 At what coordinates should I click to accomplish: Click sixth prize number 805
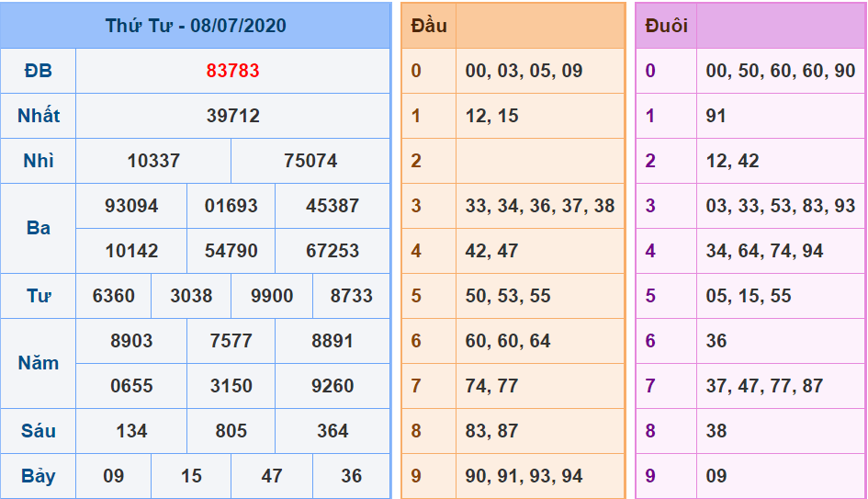click(231, 431)
